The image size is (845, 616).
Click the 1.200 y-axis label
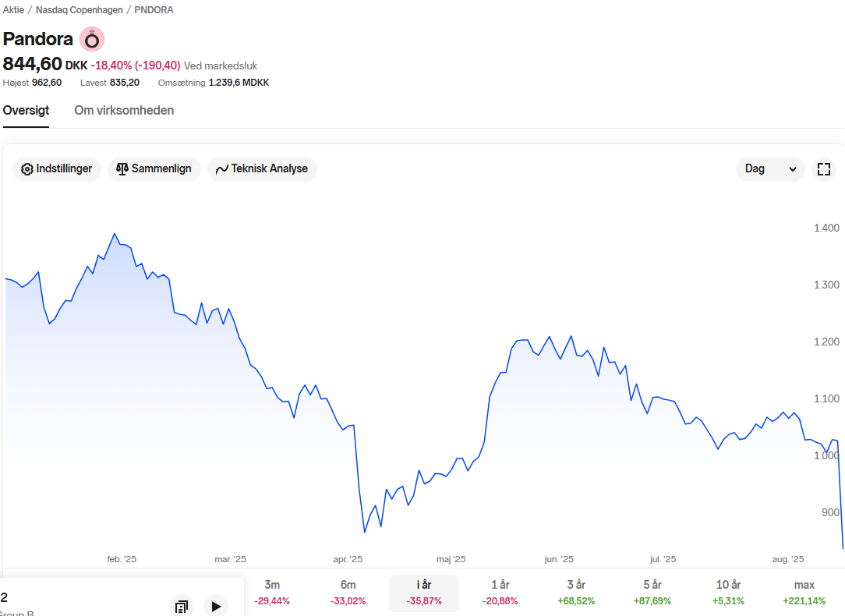tap(826, 342)
